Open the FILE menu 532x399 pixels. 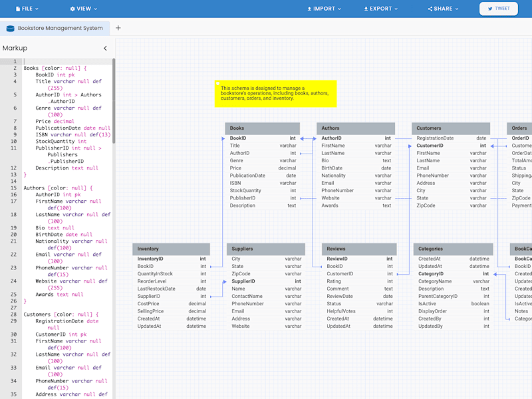pyautogui.click(x=27, y=9)
